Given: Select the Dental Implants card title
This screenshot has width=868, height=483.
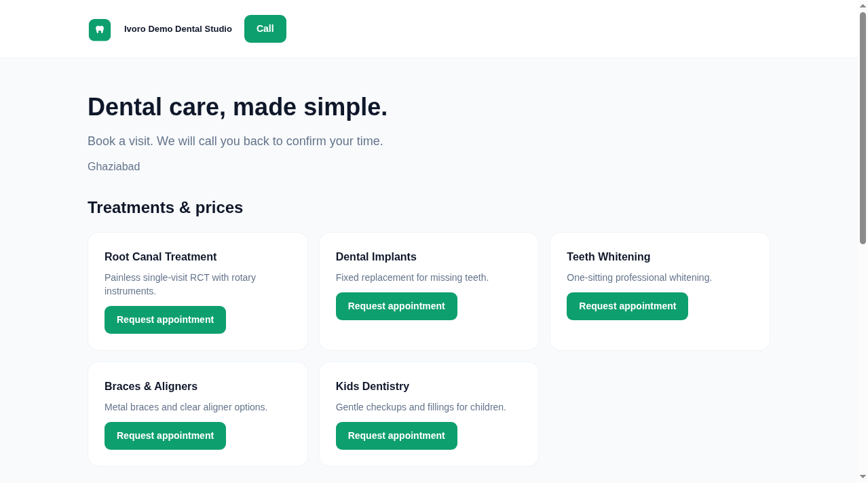Looking at the screenshot, I should pyautogui.click(x=376, y=257).
